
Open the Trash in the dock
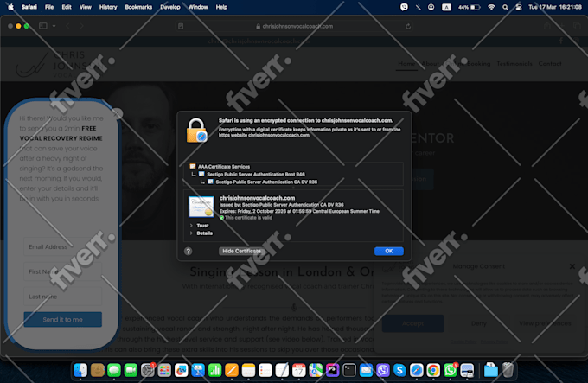pyautogui.click(x=508, y=370)
